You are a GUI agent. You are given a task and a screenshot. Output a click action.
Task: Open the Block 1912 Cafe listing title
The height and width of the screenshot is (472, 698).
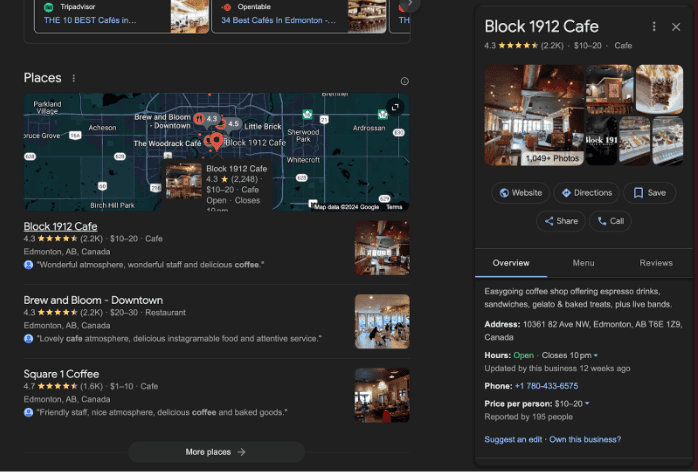point(61,226)
